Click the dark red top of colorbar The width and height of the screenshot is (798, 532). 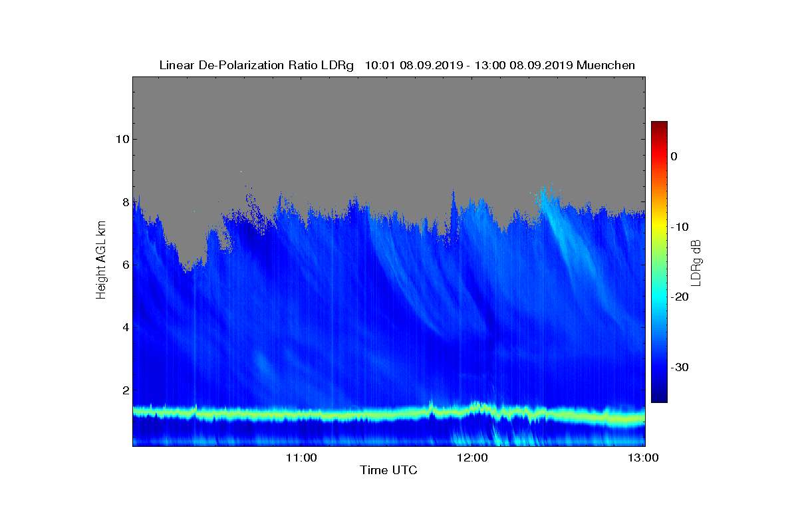click(659, 125)
